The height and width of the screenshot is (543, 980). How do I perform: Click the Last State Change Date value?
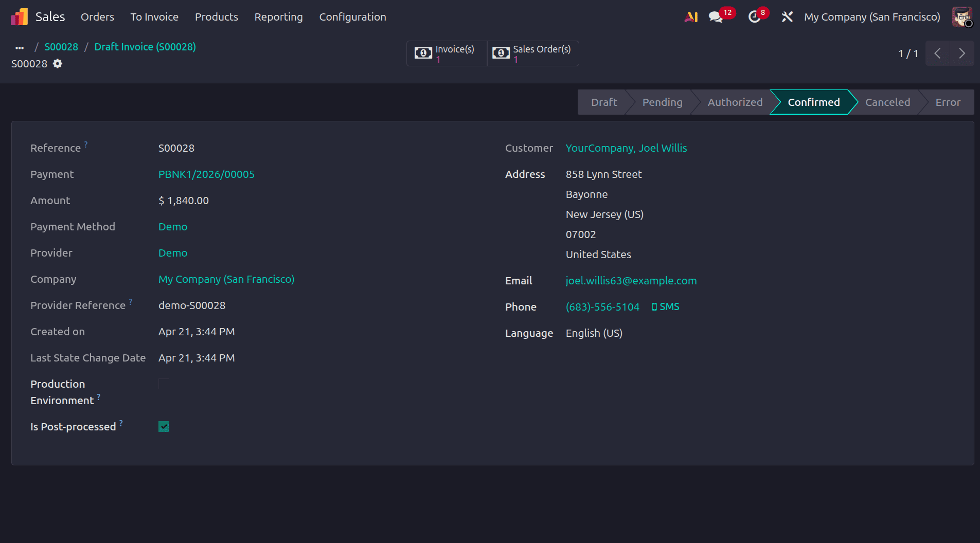click(x=197, y=358)
